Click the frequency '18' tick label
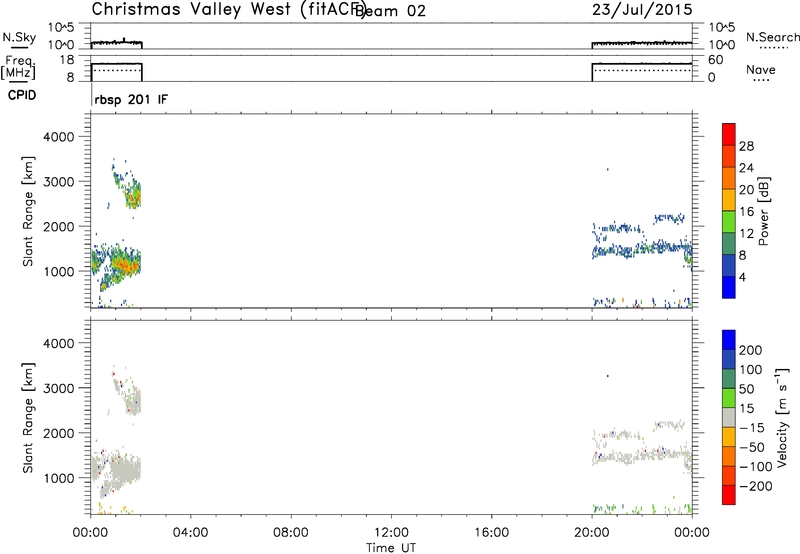The height and width of the screenshot is (554, 800). (x=67, y=60)
